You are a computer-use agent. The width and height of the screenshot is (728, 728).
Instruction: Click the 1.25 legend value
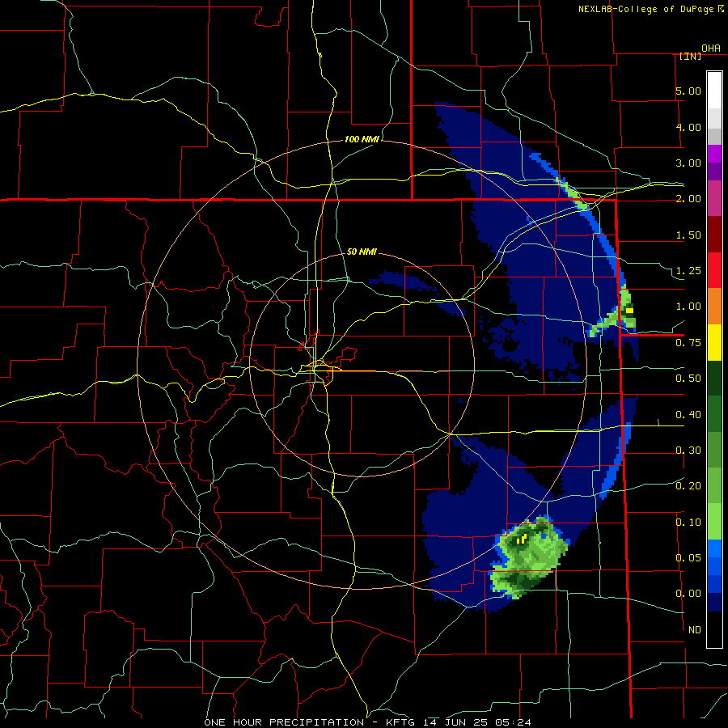[688, 271]
